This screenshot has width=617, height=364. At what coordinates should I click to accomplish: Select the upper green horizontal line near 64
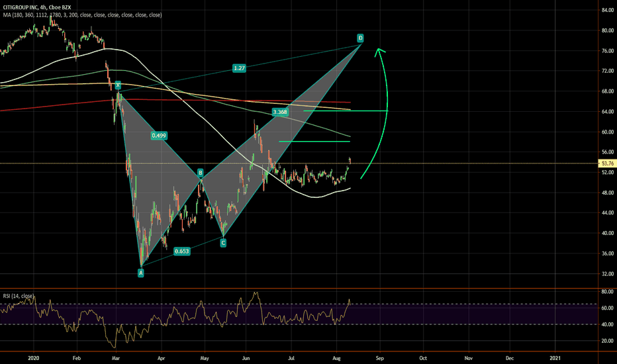point(346,111)
